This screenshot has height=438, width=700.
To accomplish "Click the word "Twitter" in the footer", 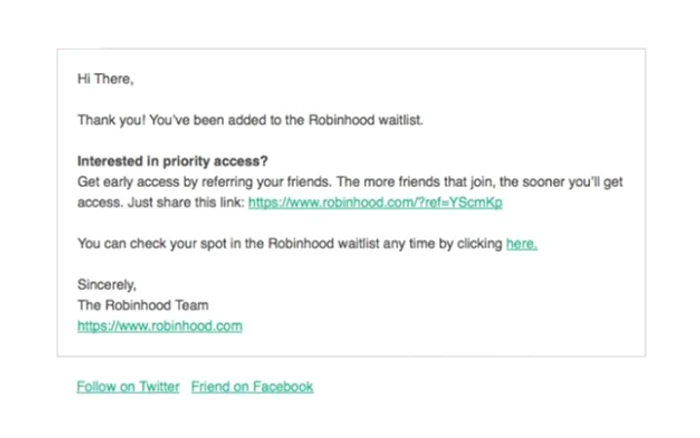I will tap(159, 387).
